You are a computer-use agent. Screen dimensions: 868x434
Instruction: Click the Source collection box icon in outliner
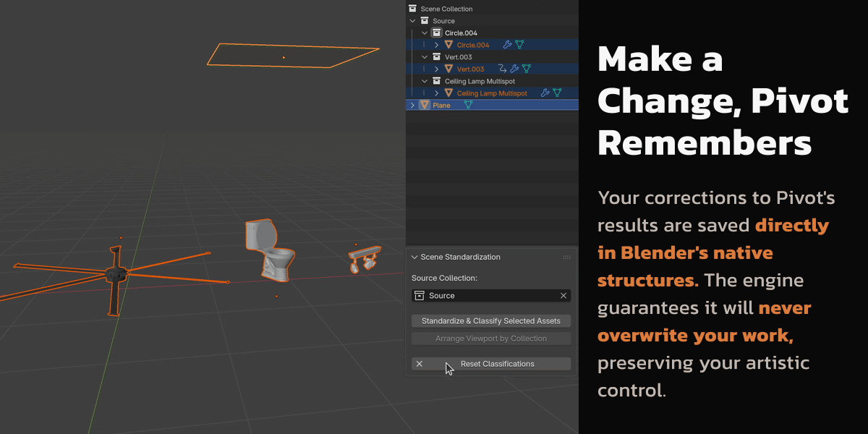[425, 21]
